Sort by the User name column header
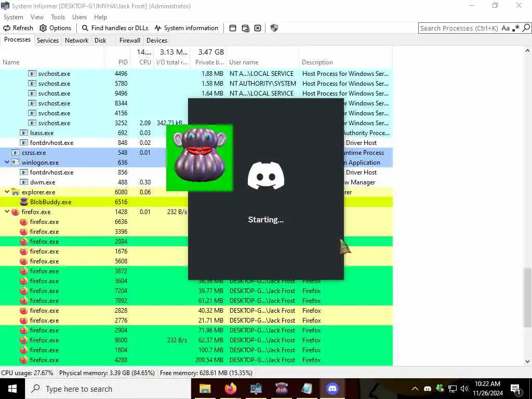This screenshot has width=532, height=399. pyautogui.click(x=262, y=62)
